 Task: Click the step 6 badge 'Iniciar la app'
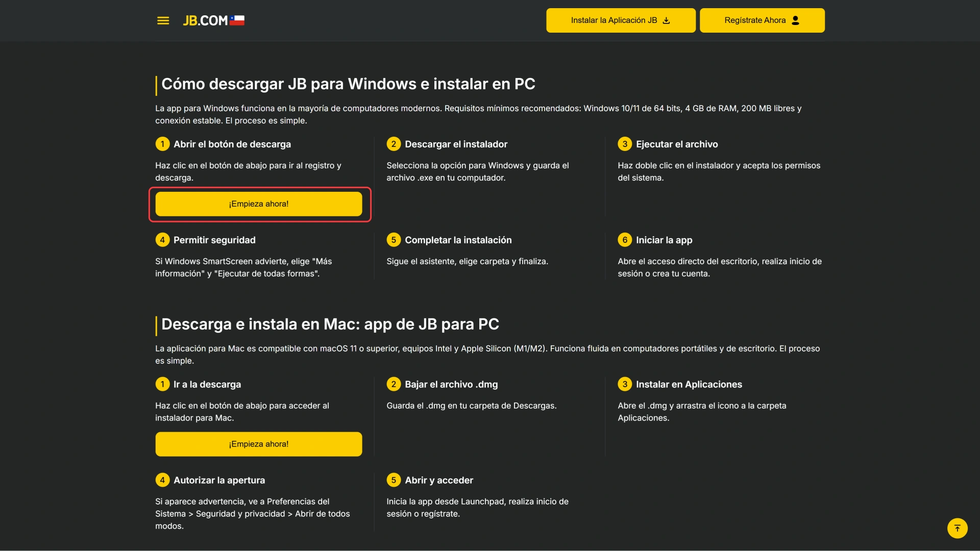(625, 240)
